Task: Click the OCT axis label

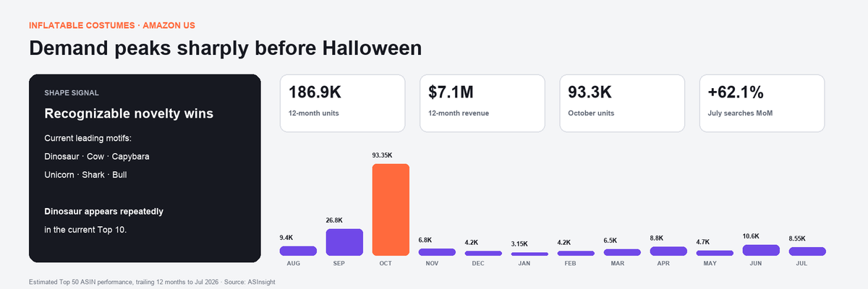Action: pyautogui.click(x=386, y=264)
